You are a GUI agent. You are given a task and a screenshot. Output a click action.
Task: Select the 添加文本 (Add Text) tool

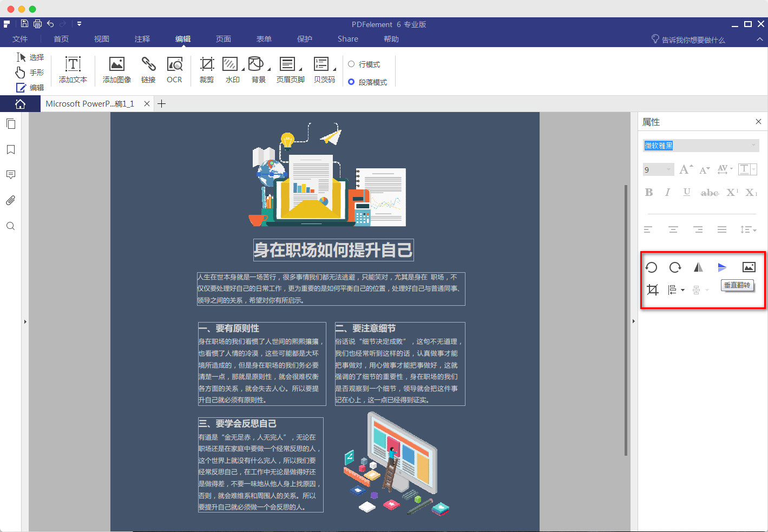(73, 69)
